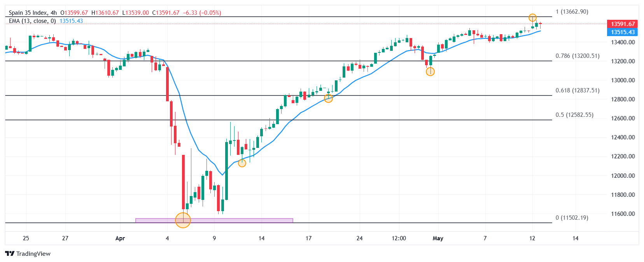Select the EMA (13, close, 0) indicator legend
Screen dimensions: 644x262
(32, 21)
